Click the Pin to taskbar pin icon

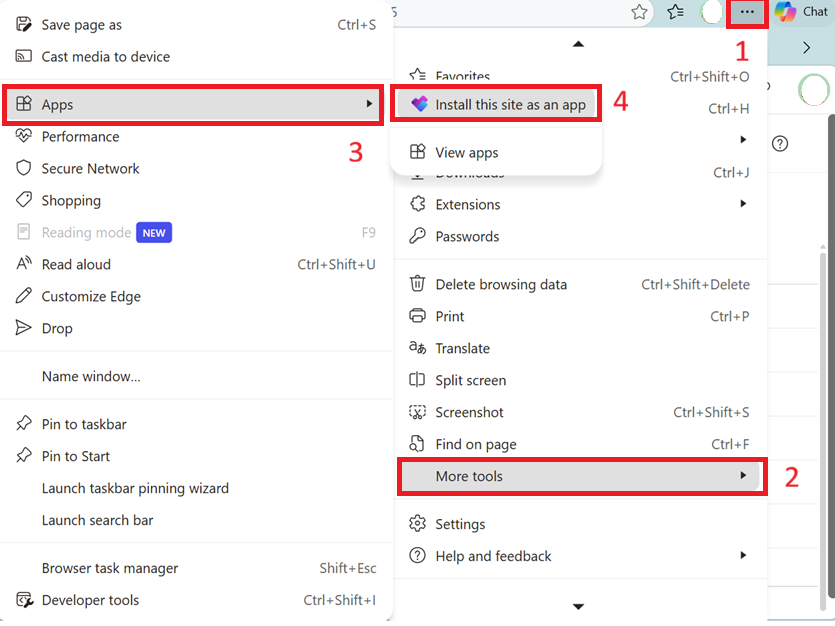pos(23,424)
